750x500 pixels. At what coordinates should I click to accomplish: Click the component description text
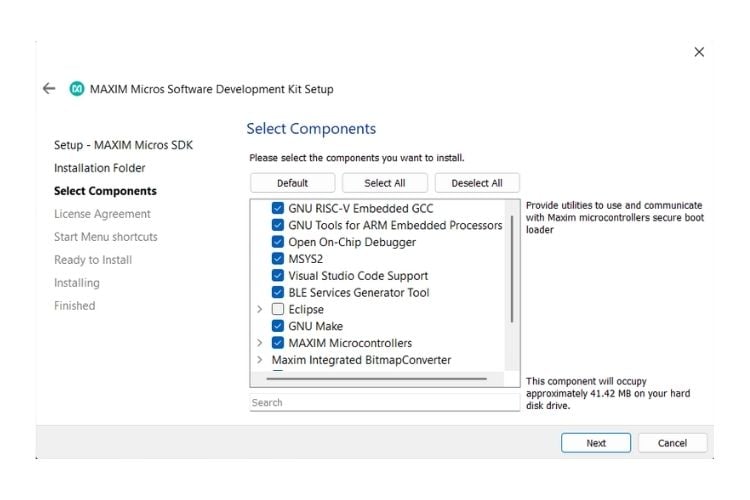click(x=615, y=217)
